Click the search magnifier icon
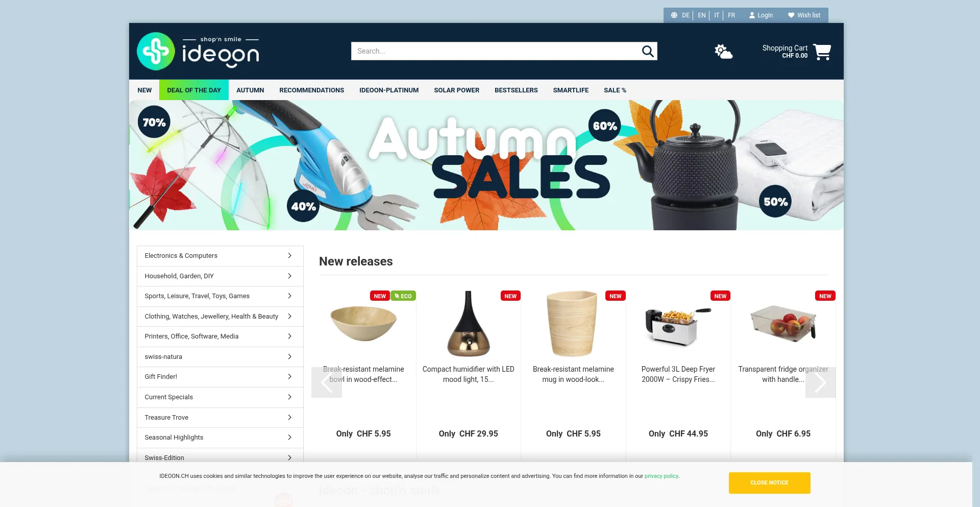Image resolution: width=980 pixels, height=507 pixels. pyautogui.click(x=647, y=51)
